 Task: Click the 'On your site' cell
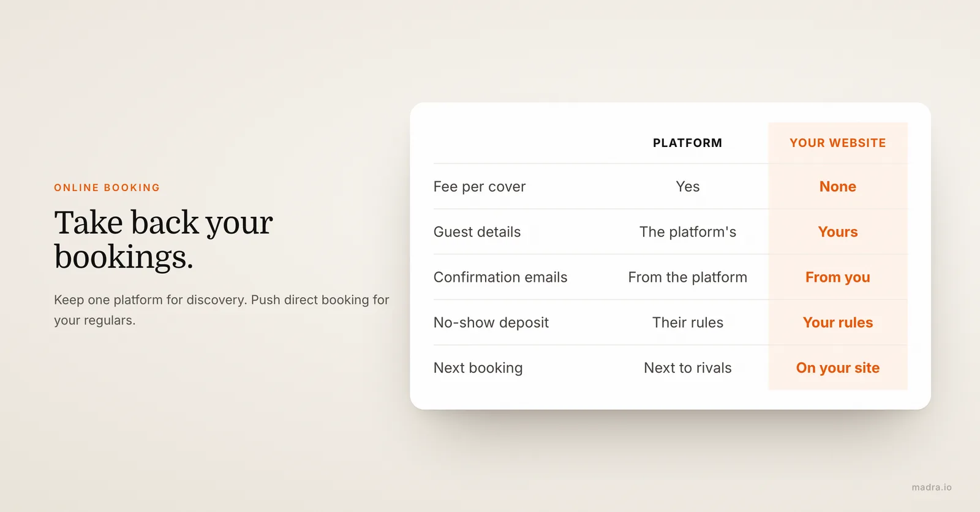838,368
